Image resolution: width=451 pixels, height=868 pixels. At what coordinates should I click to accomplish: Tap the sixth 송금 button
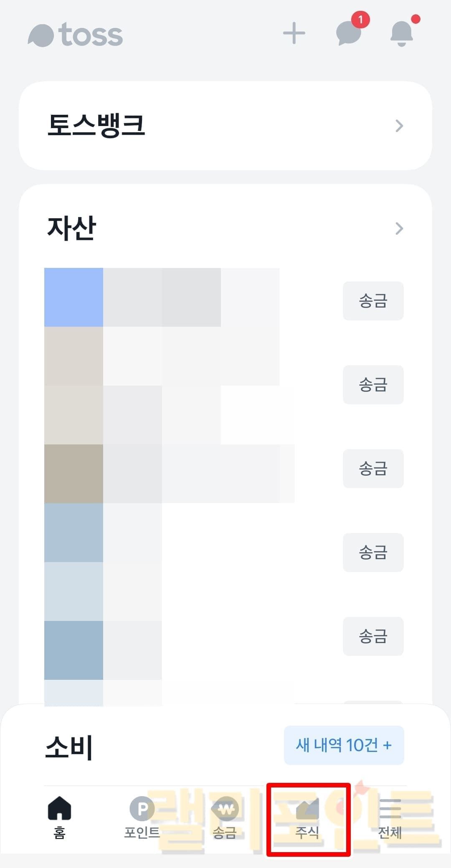373,704
